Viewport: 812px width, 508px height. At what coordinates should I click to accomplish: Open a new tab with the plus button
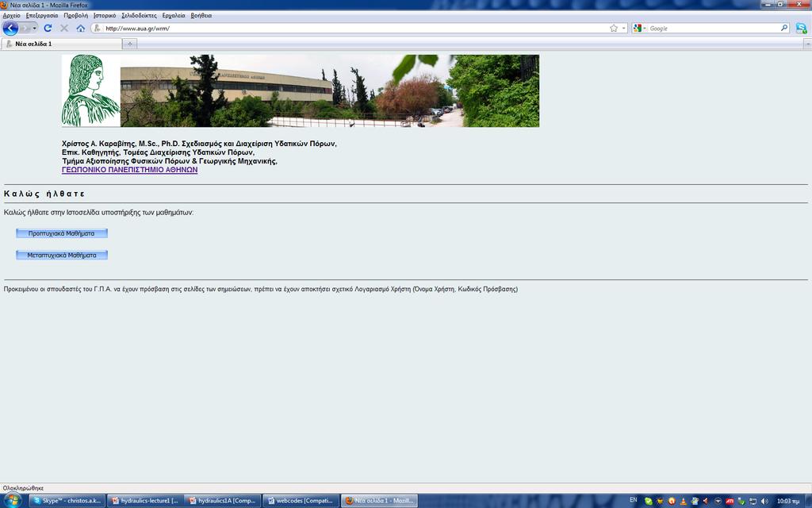coord(129,44)
